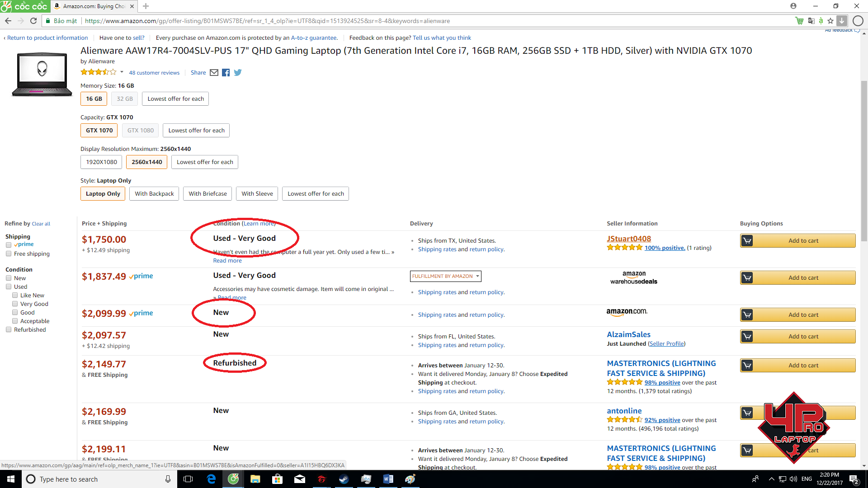Share product on Facebook icon
The image size is (868, 488).
pyautogui.click(x=226, y=73)
